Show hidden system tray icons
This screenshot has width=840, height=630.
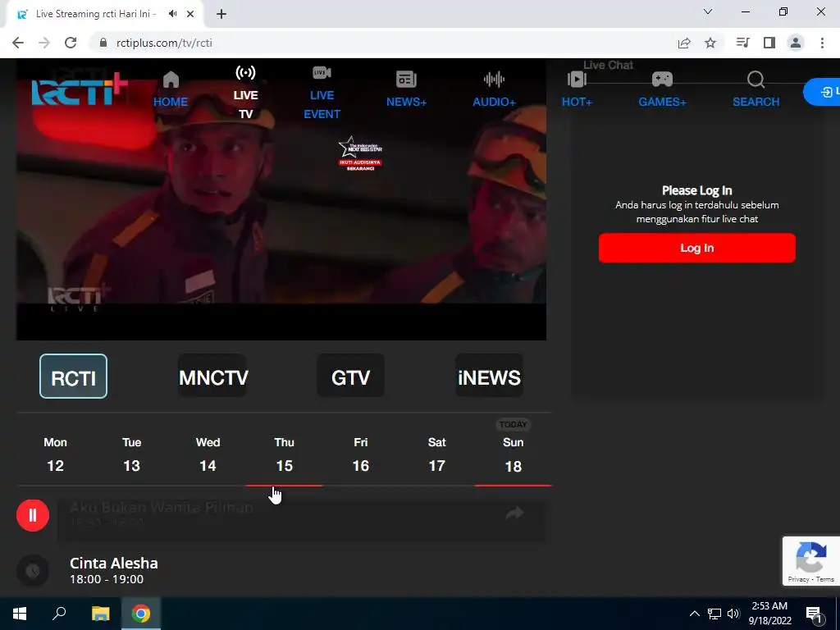tap(694, 614)
